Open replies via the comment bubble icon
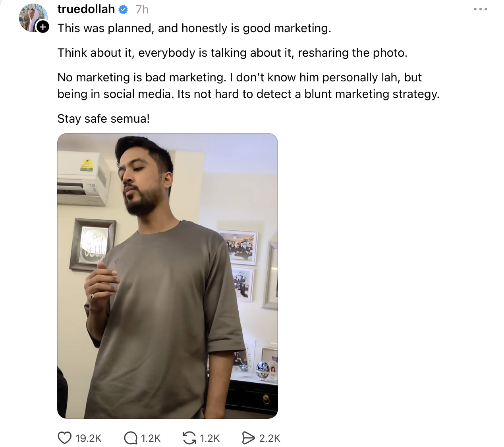This screenshot has height=447, width=504. point(130,438)
